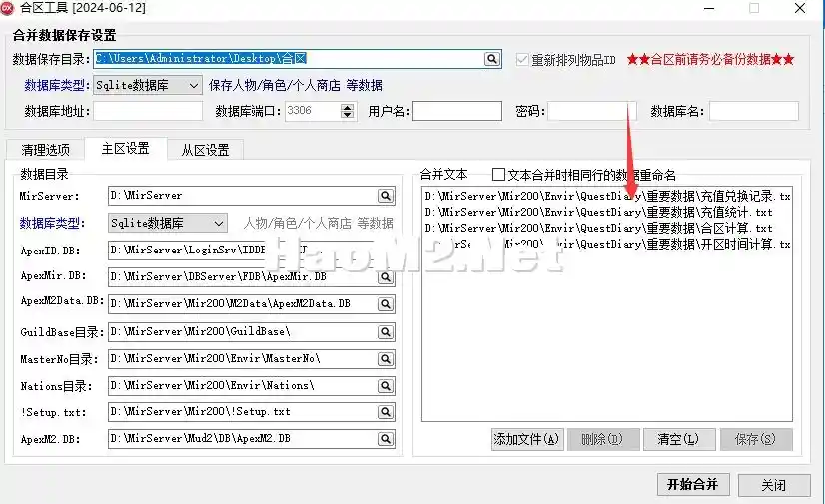The width and height of the screenshot is (825, 504).
Task: Close the 合区工具 window
Action: pyautogui.click(x=800, y=8)
